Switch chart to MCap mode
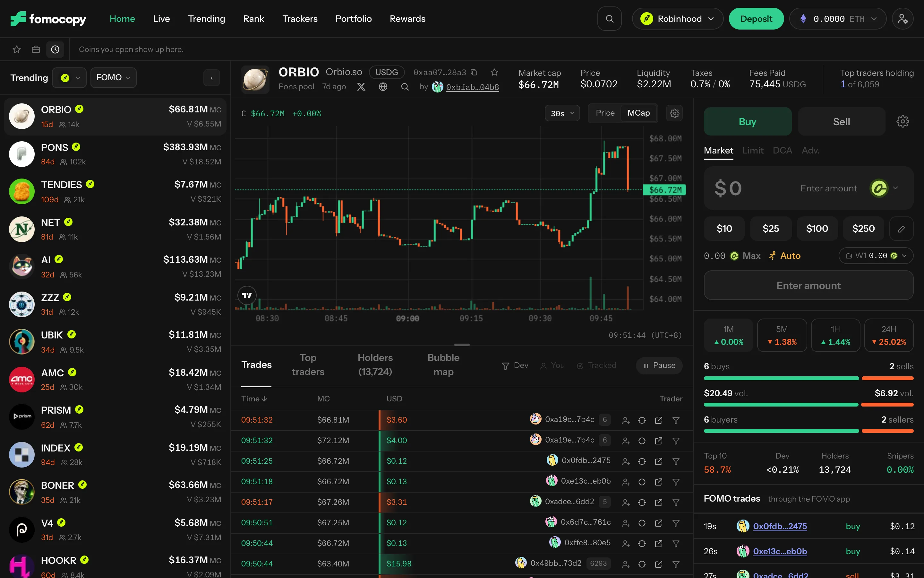 point(638,113)
